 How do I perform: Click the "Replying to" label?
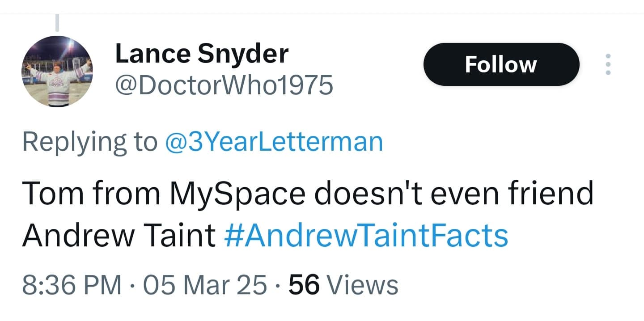[89, 141]
